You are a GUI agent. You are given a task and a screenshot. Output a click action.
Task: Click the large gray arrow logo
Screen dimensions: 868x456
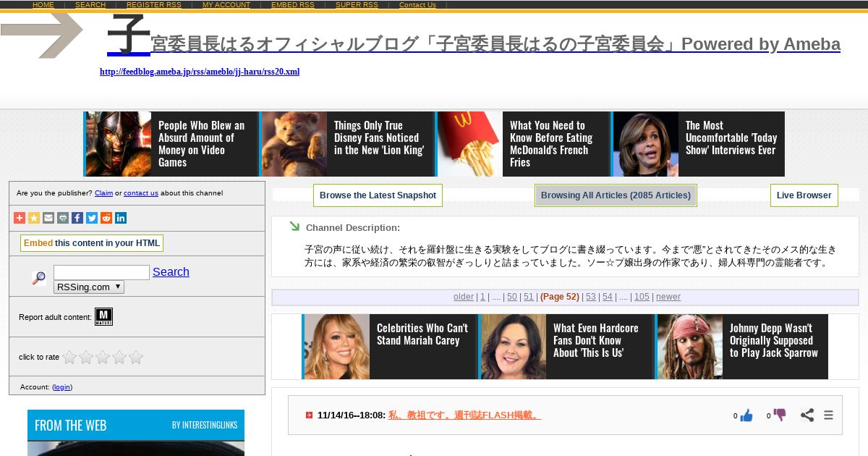[x=42, y=35]
